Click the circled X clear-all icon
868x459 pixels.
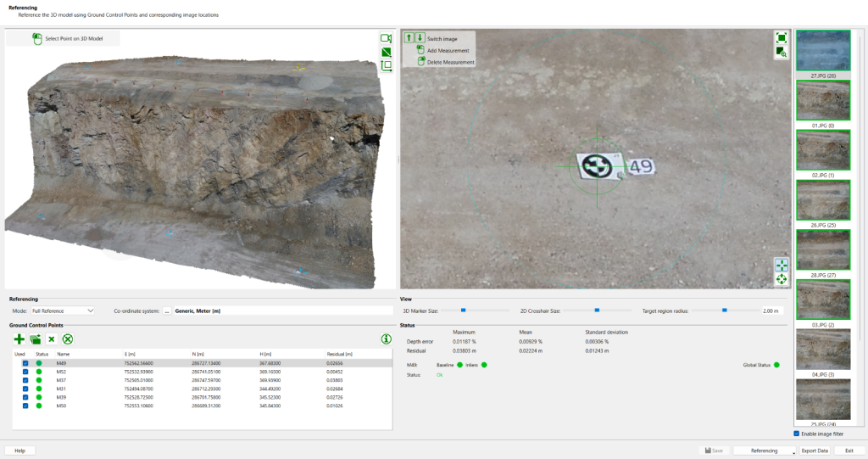coord(68,339)
